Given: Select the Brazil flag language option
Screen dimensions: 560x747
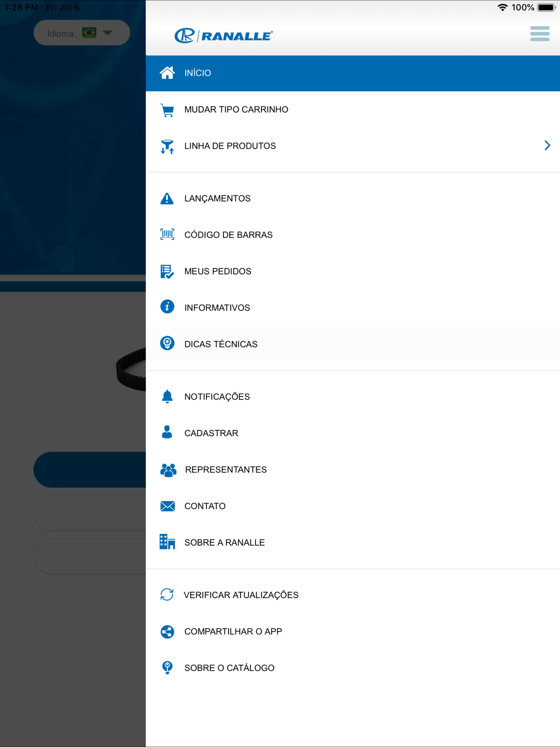Looking at the screenshot, I should 89,33.
